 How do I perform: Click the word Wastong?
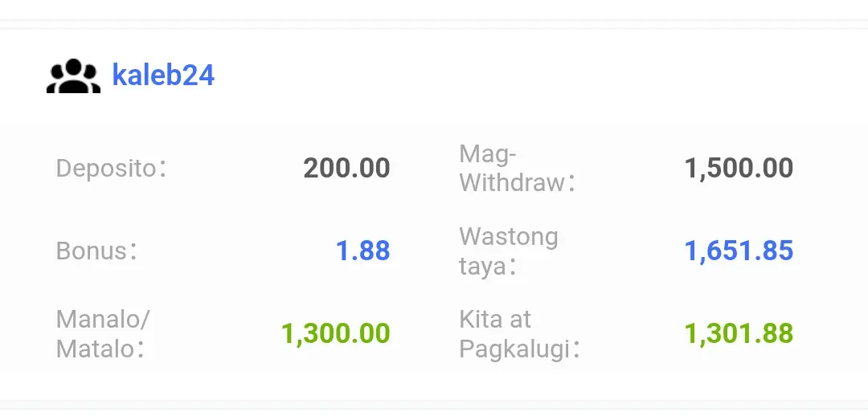pyautogui.click(x=509, y=237)
